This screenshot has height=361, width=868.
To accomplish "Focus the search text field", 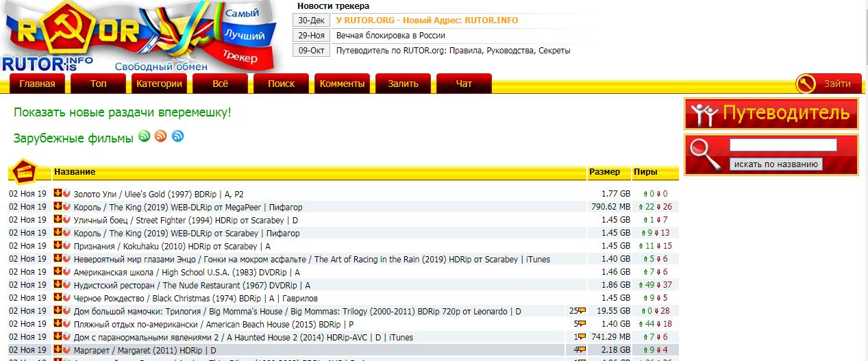I will (x=783, y=145).
